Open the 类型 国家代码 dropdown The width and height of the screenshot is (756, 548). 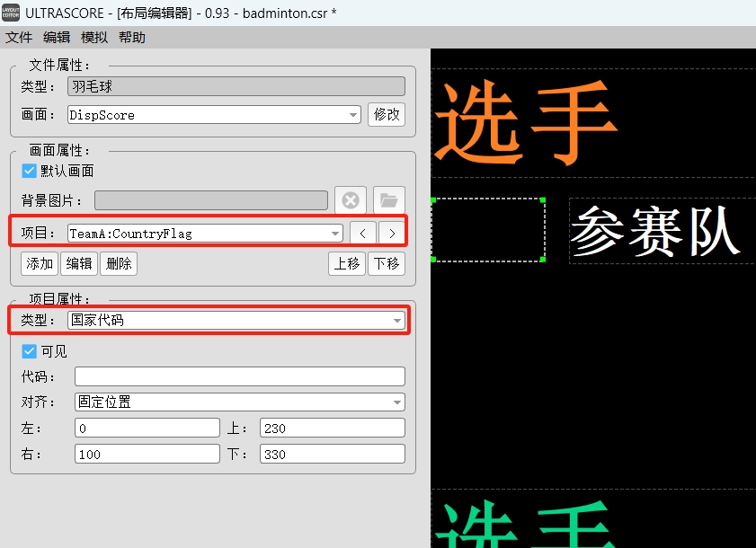(236, 320)
